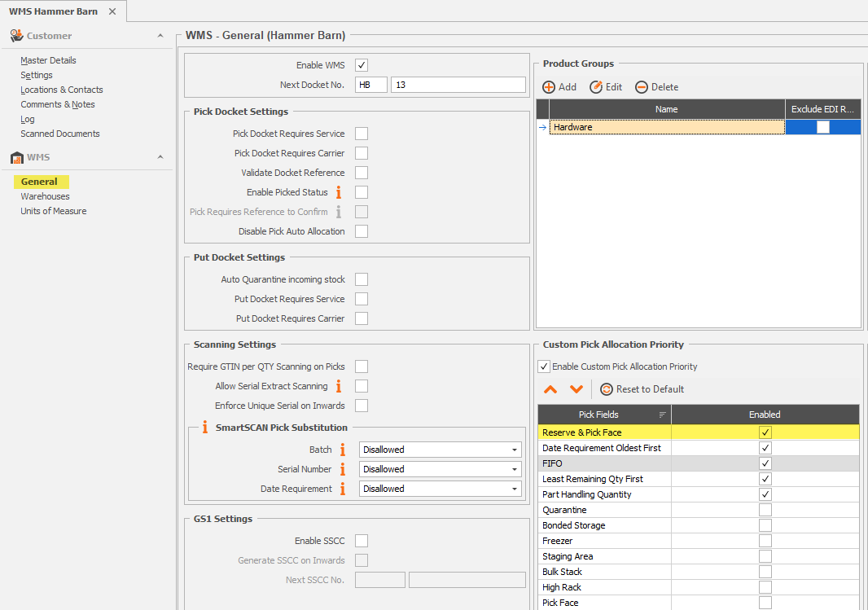The image size is (868, 610).
Task: Click info icon next to Date Requirement
Action: tap(343, 489)
